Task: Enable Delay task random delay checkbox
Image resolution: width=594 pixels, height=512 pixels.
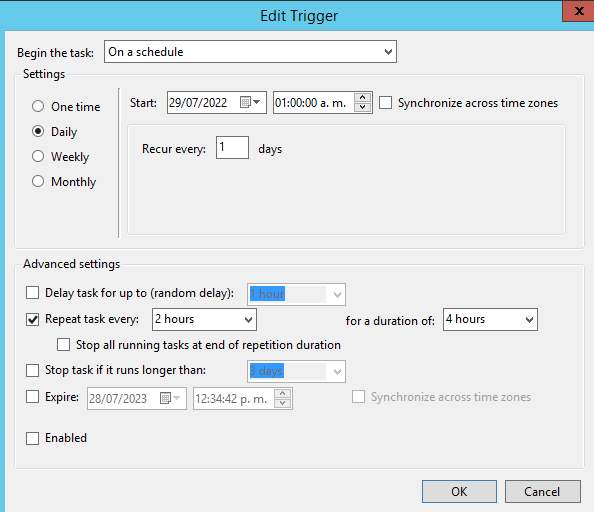Action: click(33, 293)
